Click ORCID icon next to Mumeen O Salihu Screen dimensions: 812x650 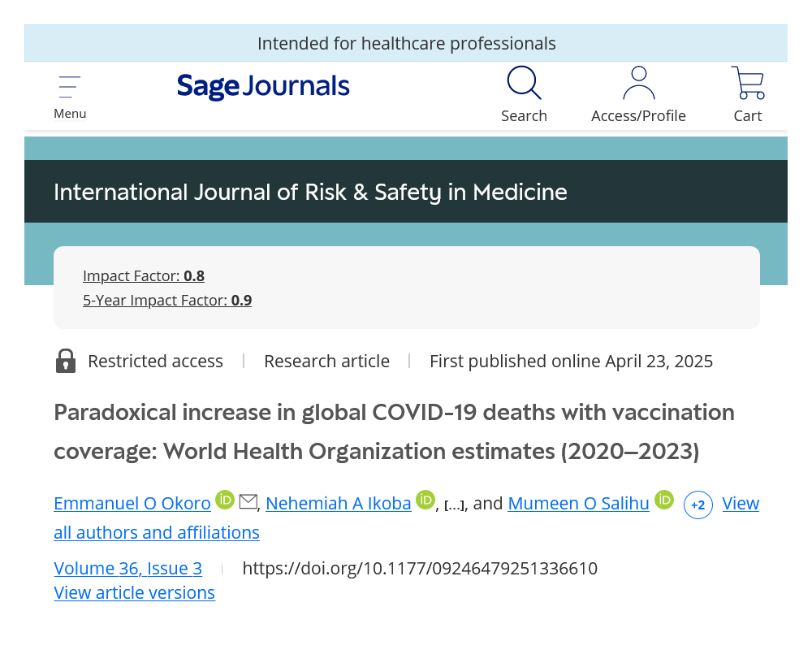click(x=664, y=500)
